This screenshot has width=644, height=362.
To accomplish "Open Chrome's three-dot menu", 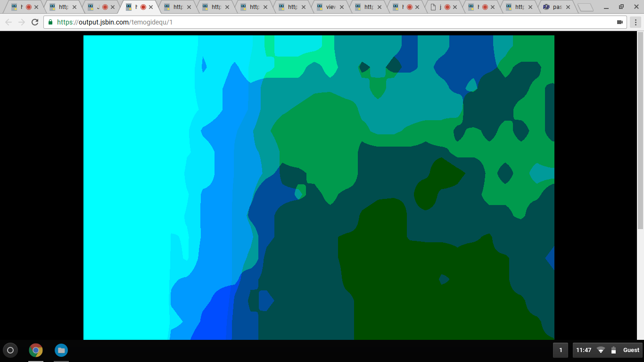I will tap(635, 22).
